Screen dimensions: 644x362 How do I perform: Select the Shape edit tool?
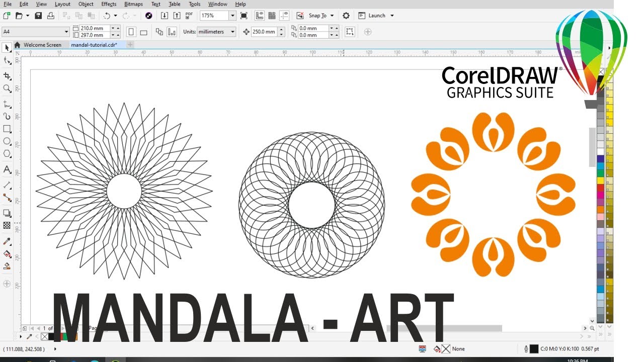tap(7, 60)
